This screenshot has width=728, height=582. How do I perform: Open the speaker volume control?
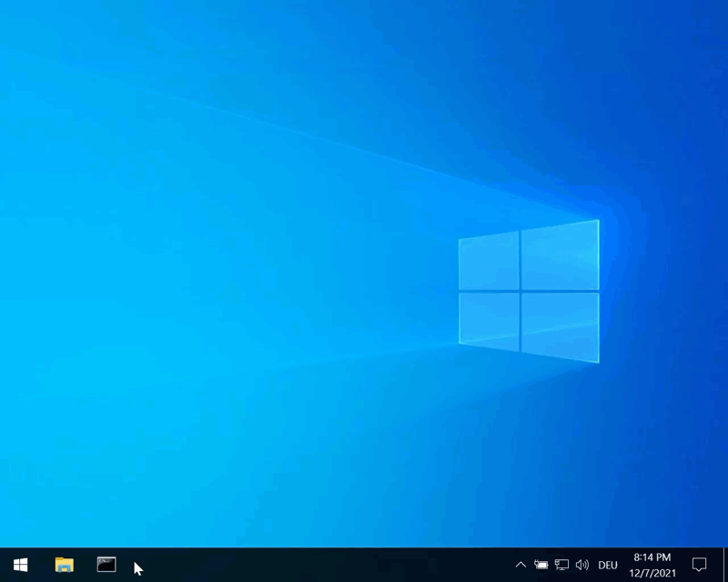pyautogui.click(x=581, y=565)
